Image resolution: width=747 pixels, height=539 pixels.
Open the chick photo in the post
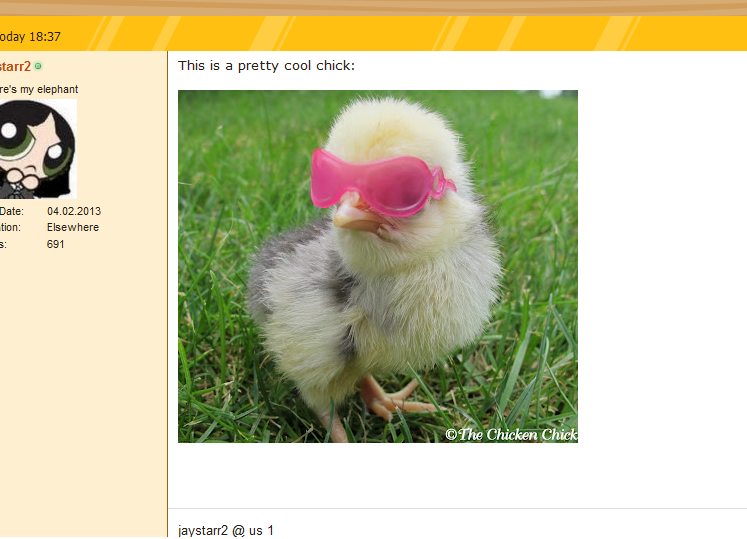coord(378,266)
